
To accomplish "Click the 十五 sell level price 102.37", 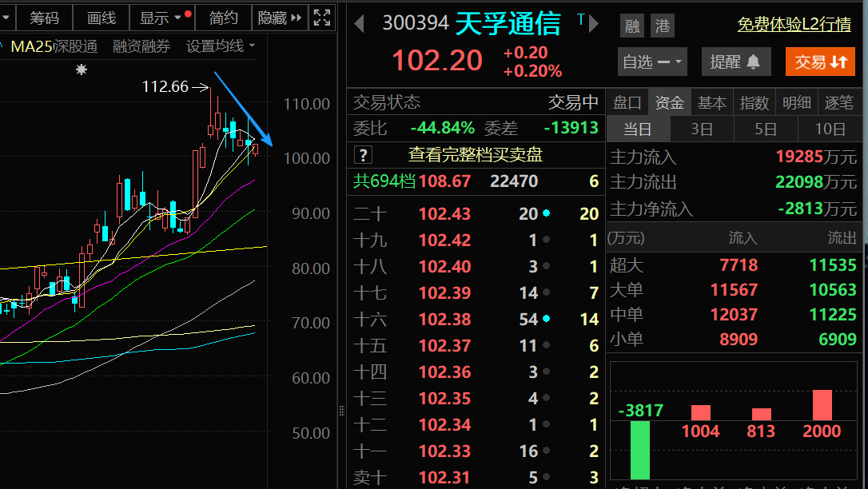I will (444, 346).
